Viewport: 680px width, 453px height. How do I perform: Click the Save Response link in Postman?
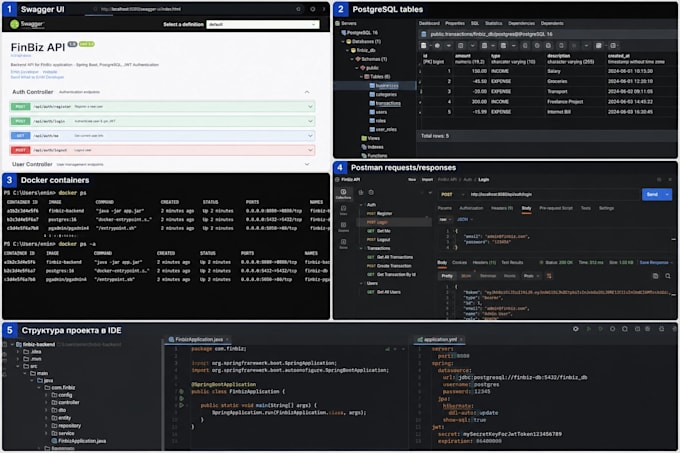click(x=654, y=263)
